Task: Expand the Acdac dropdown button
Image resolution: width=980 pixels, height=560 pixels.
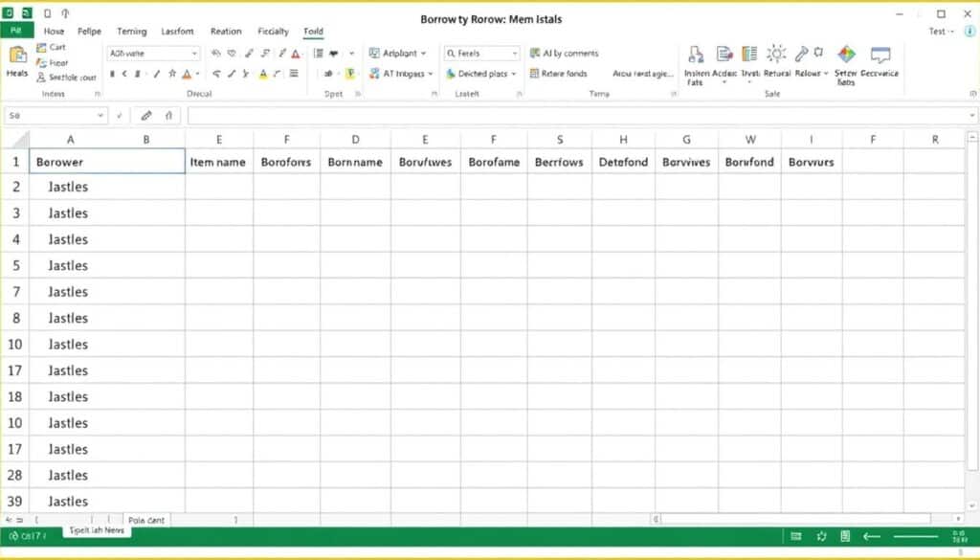Action: tap(724, 82)
